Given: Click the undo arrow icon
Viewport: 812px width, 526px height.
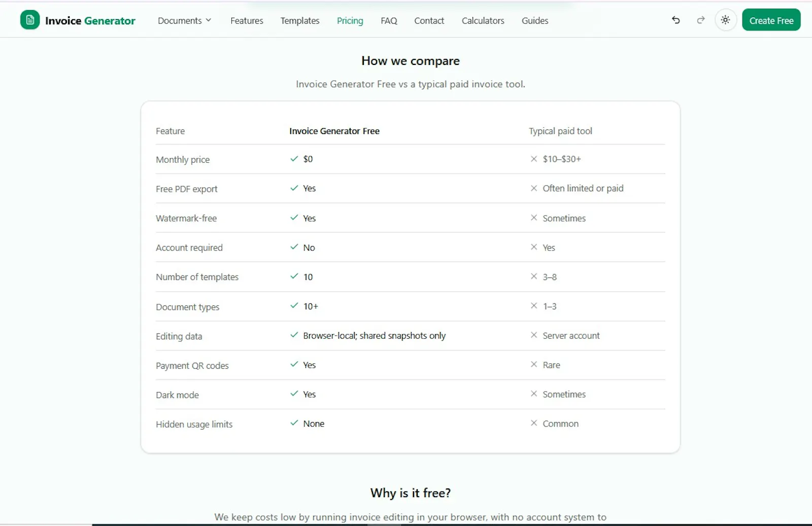Looking at the screenshot, I should coord(676,20).
